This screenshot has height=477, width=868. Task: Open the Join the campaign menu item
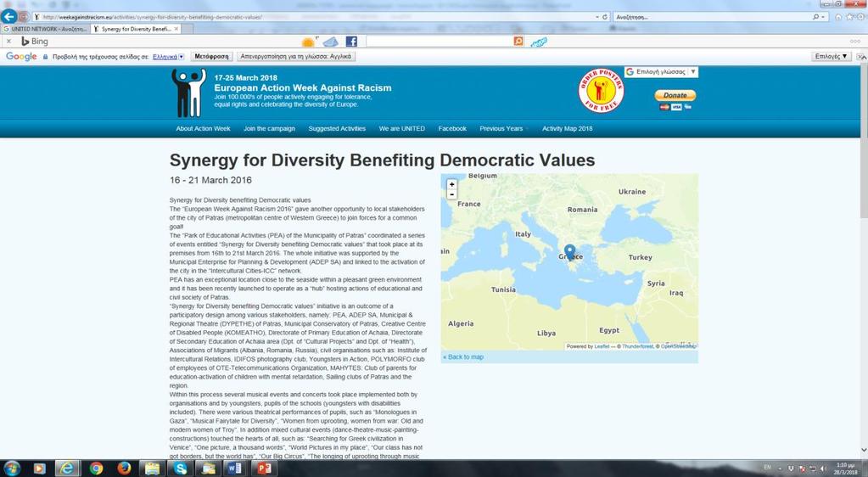270,128
